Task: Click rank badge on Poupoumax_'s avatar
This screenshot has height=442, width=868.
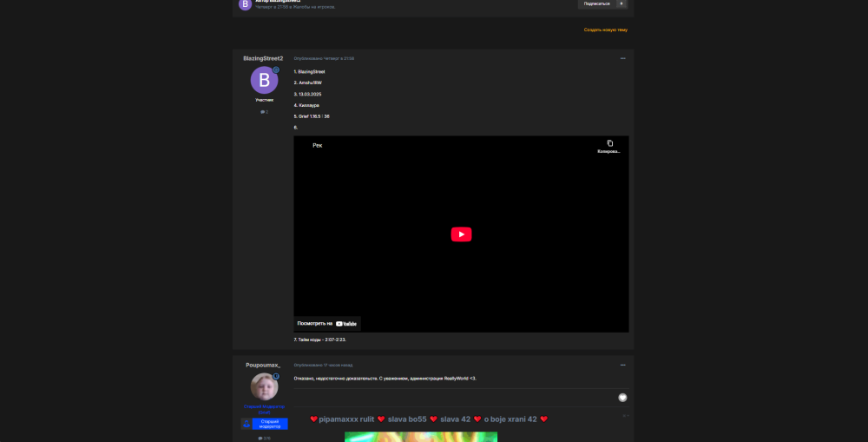Action: 276,376
